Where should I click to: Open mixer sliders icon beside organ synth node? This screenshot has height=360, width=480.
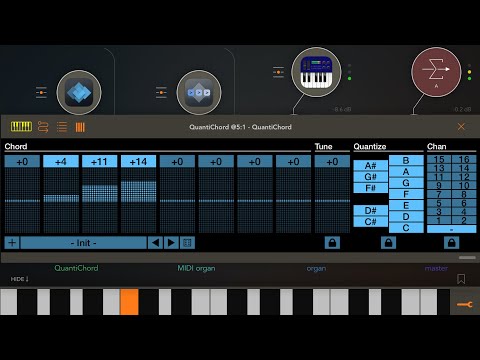[x=278, y=72]
